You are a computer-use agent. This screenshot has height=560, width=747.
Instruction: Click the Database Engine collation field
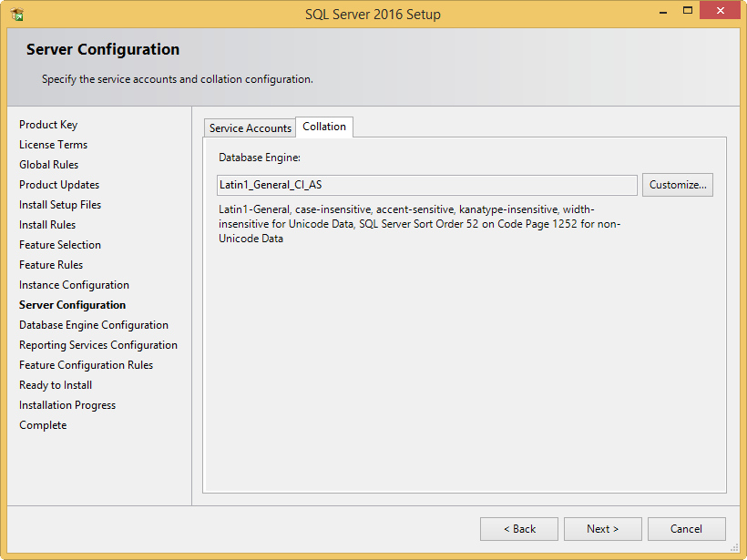coord(427,185)
